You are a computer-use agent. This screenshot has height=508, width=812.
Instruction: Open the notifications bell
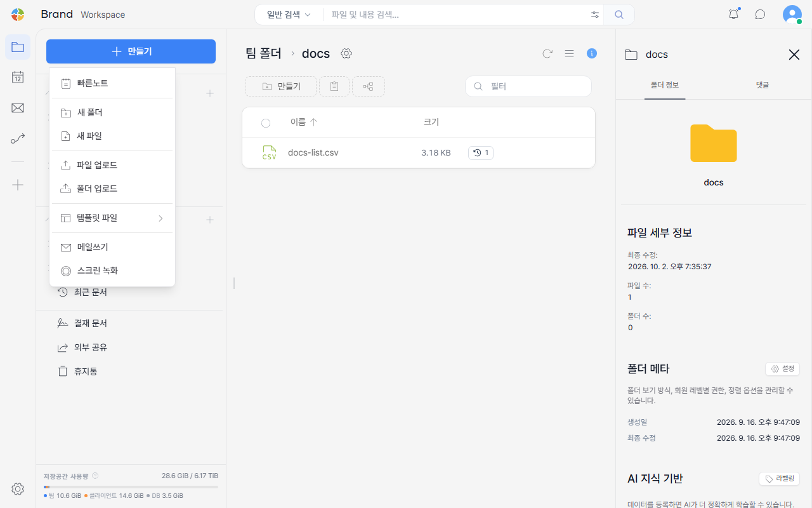[x=734, y=15]
